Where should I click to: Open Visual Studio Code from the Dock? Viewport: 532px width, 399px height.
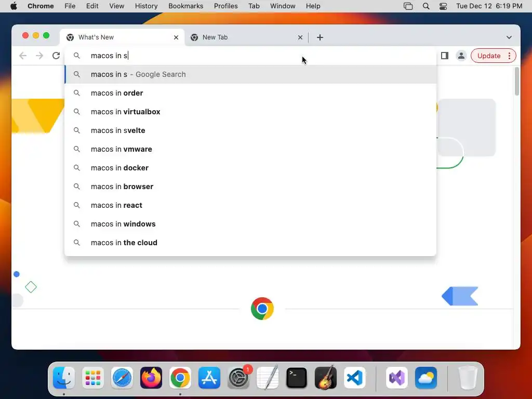(x=355, y=378)
